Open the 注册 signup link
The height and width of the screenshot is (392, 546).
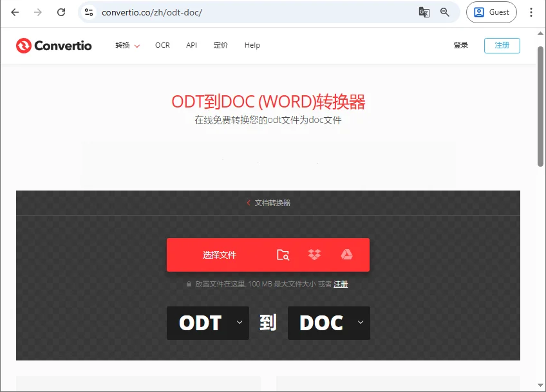[502, 45]
